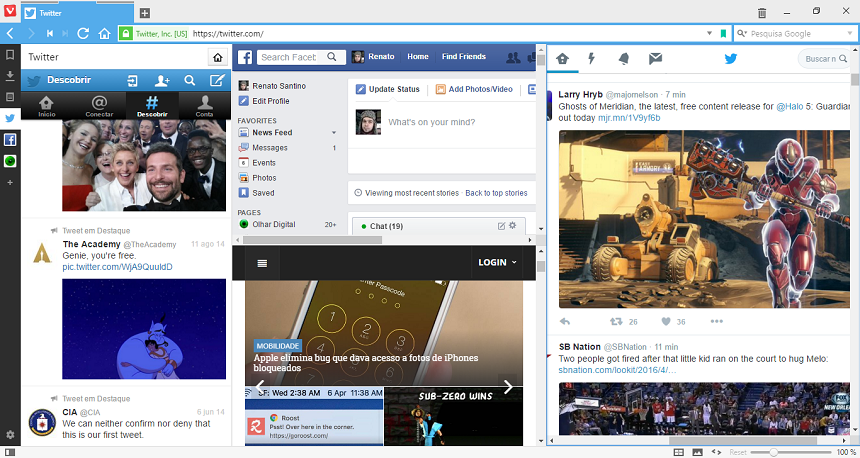Open Twitter notifications bell icon

pos(624,59)
